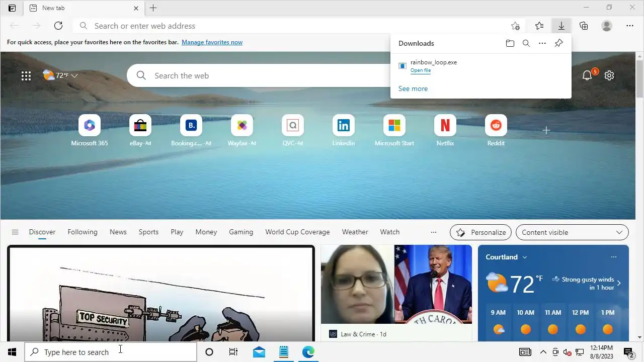Open Mail app from taskbar

click(259, 352)
